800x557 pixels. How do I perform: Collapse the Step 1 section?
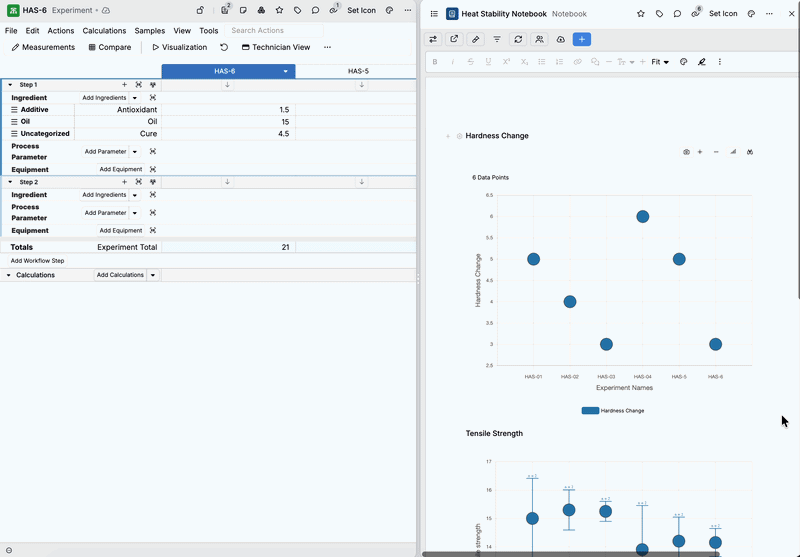[x=10, y=85]
